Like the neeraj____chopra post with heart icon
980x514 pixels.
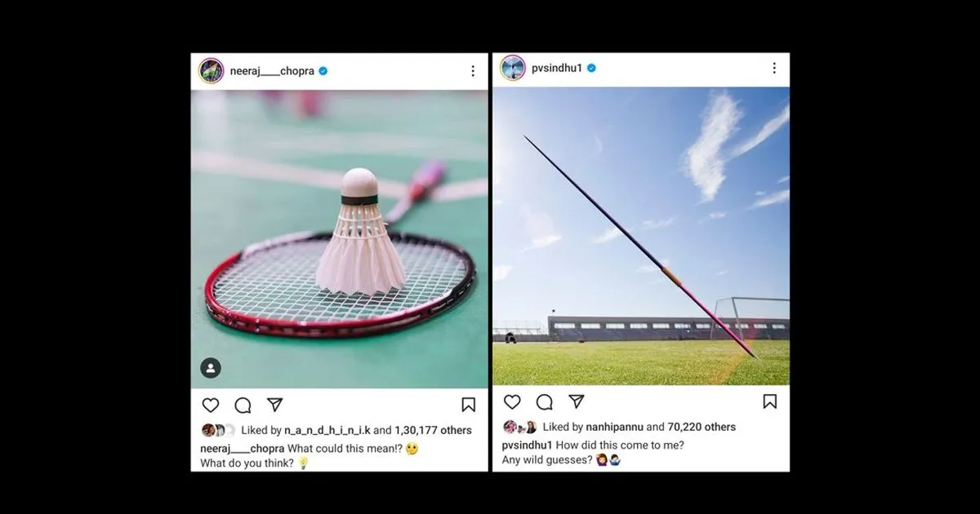211,405
